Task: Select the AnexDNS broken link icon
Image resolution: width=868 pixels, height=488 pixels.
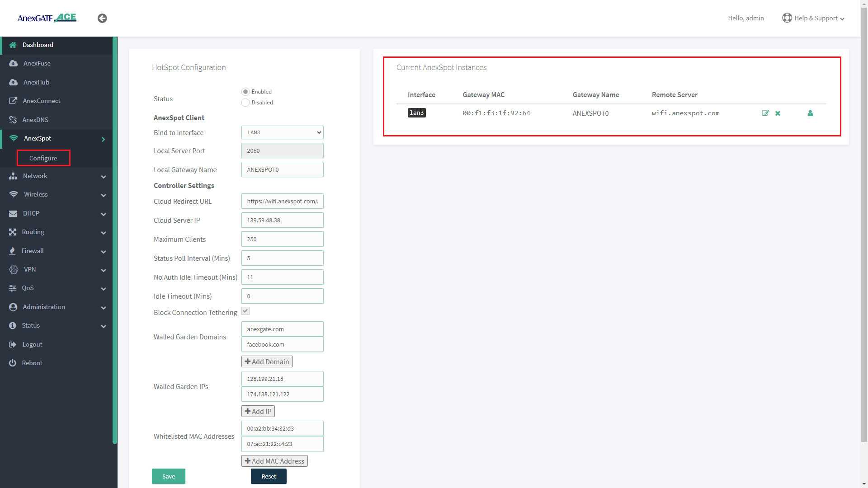Action: (x=14, y=120)
